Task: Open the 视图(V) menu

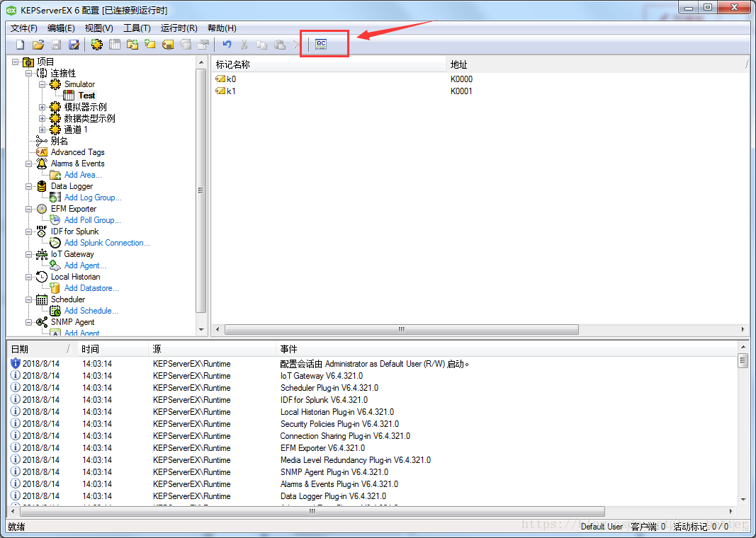Action: 98,28
